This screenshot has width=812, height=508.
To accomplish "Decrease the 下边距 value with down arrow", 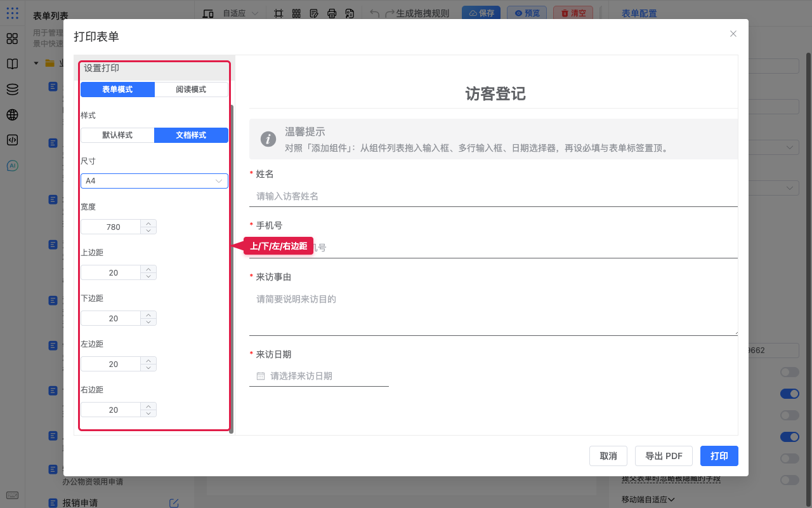I will point(148,322).
